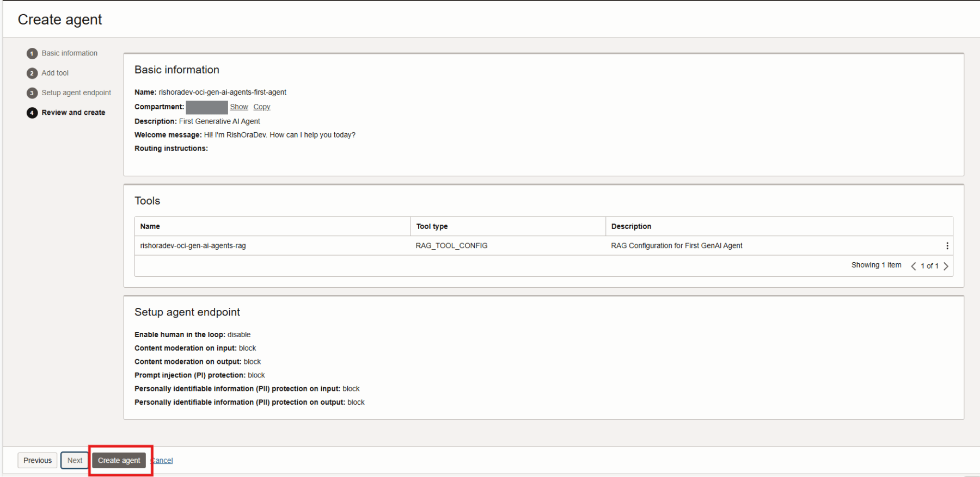This screenshot has height=477, width=980.
Task: Click the Name column header
Action: (150, 226)
